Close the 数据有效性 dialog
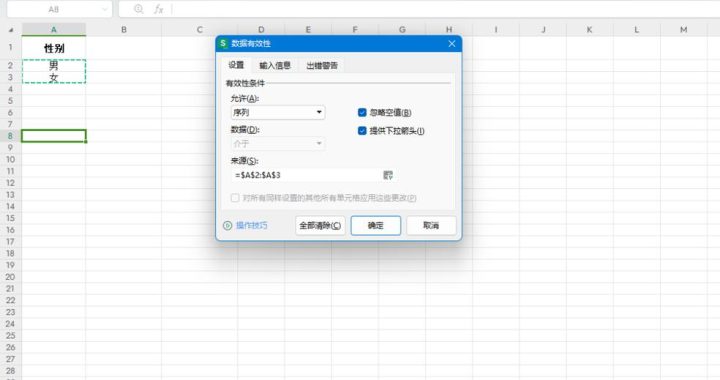This screenshot has height=380, width=720. pyautogui.click(x=452, y=44)
